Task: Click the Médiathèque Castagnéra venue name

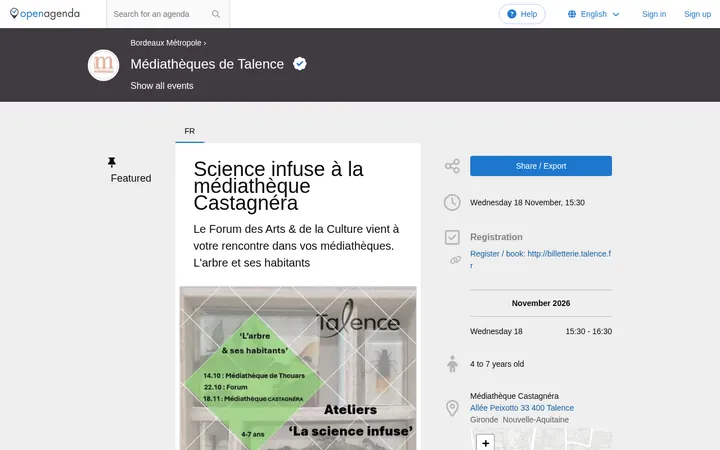Action: pyautogui.click(x=514, y=396)
